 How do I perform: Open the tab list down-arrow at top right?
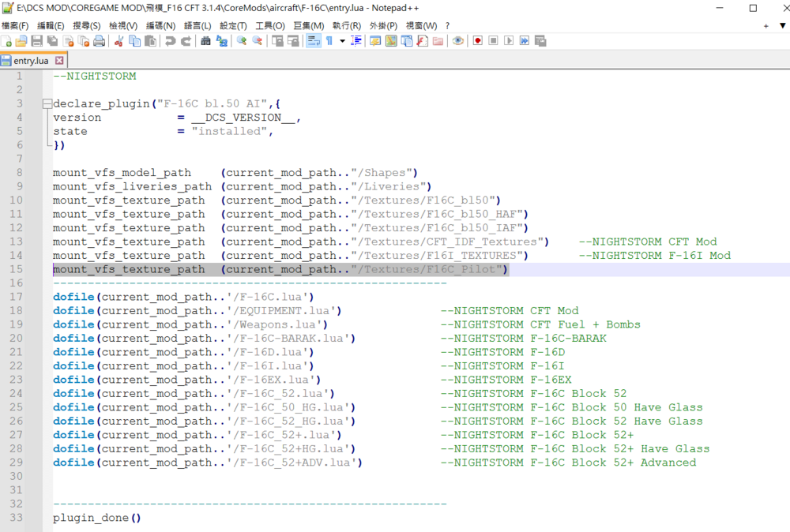782,26
